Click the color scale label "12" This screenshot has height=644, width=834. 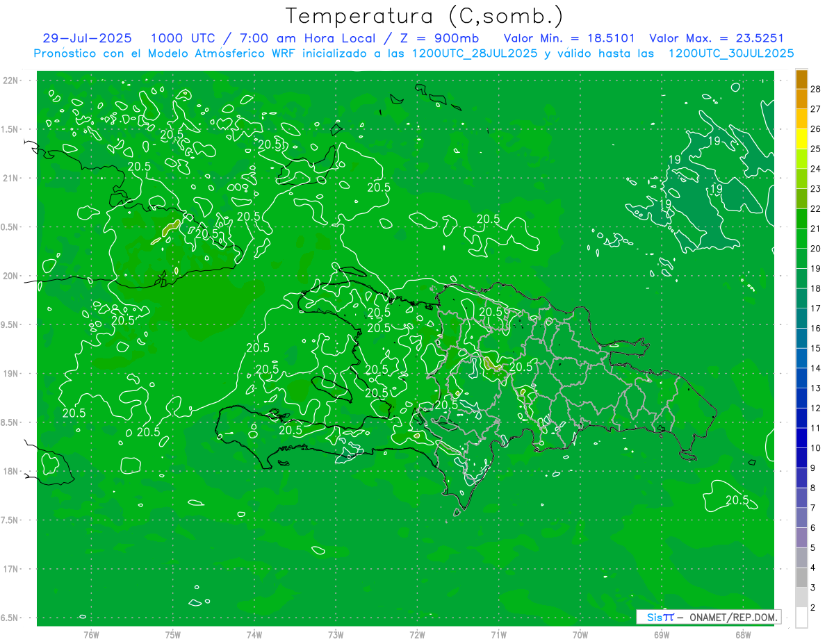click(815, 408)
